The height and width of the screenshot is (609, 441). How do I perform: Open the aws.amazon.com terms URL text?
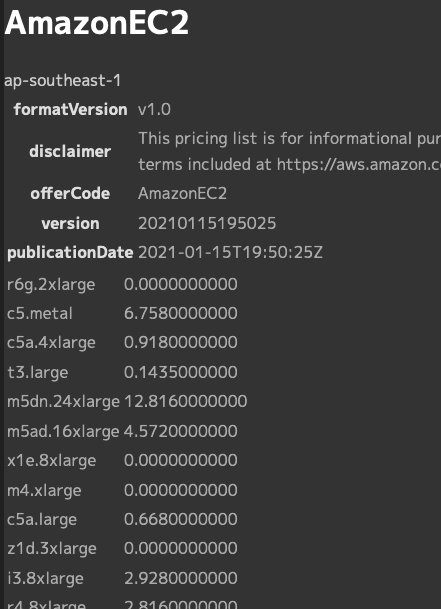(359, 165)
